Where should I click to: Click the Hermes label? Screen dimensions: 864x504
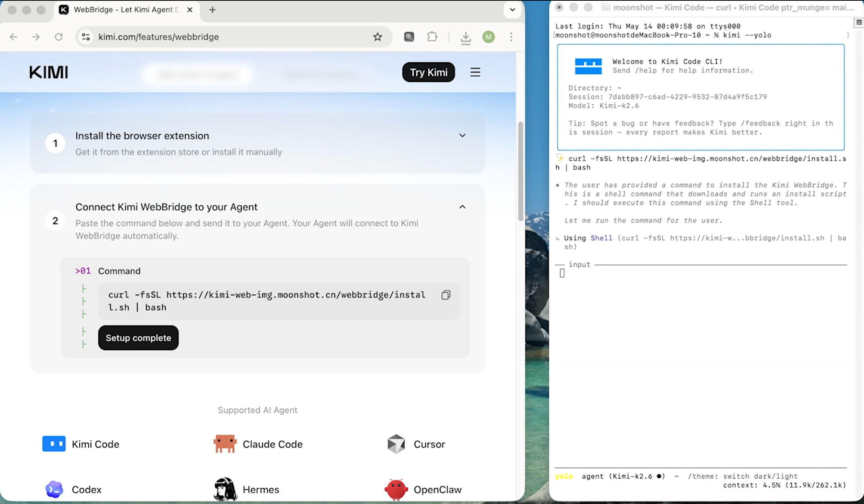click(x=261, y=490)
